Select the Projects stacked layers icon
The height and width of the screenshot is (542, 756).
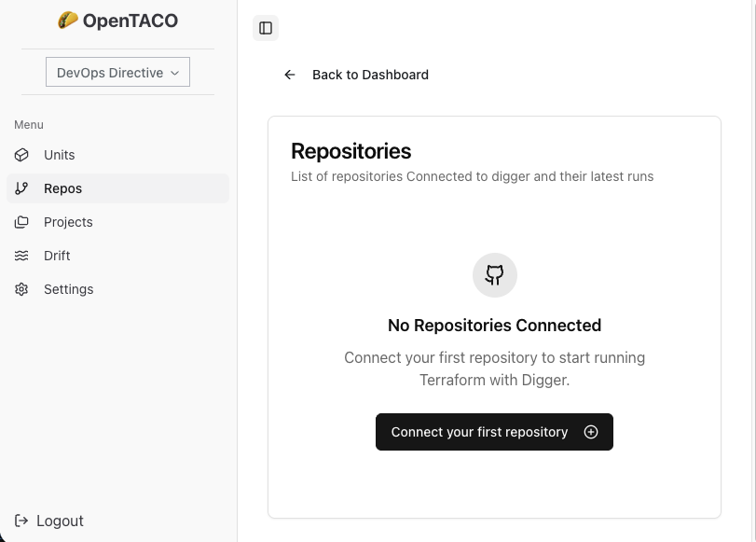pos(21,222)
